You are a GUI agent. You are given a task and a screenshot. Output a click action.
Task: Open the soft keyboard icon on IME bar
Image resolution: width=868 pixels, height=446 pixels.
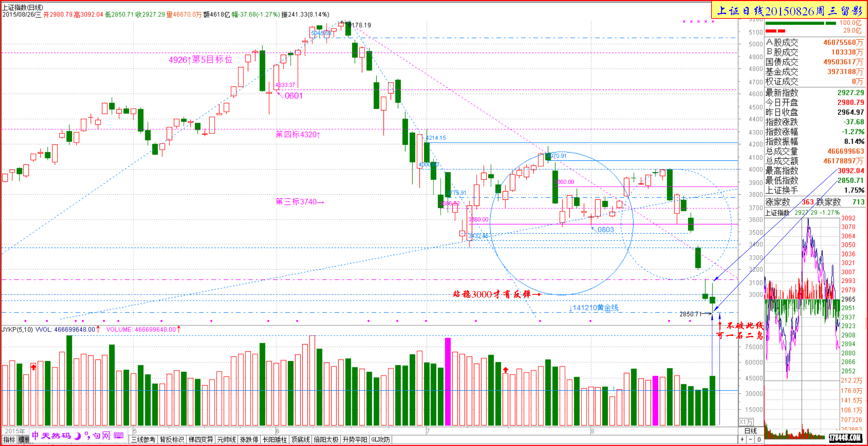coord(119,435)
